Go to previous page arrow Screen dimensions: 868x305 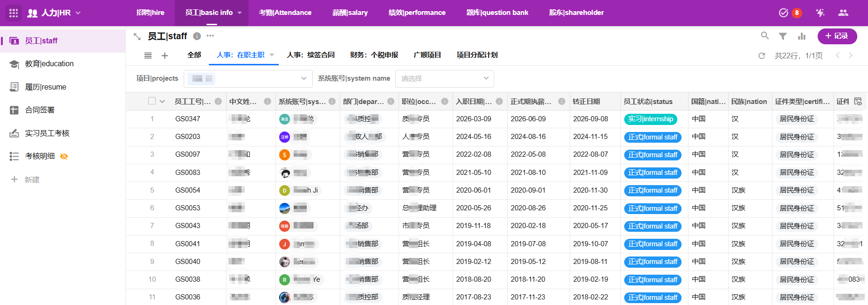click(838, 55)
